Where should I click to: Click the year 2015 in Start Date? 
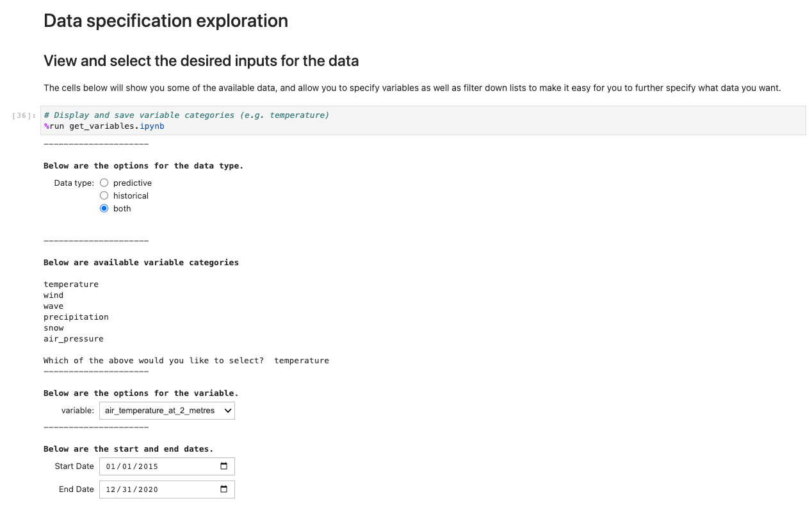click(147, 466)
